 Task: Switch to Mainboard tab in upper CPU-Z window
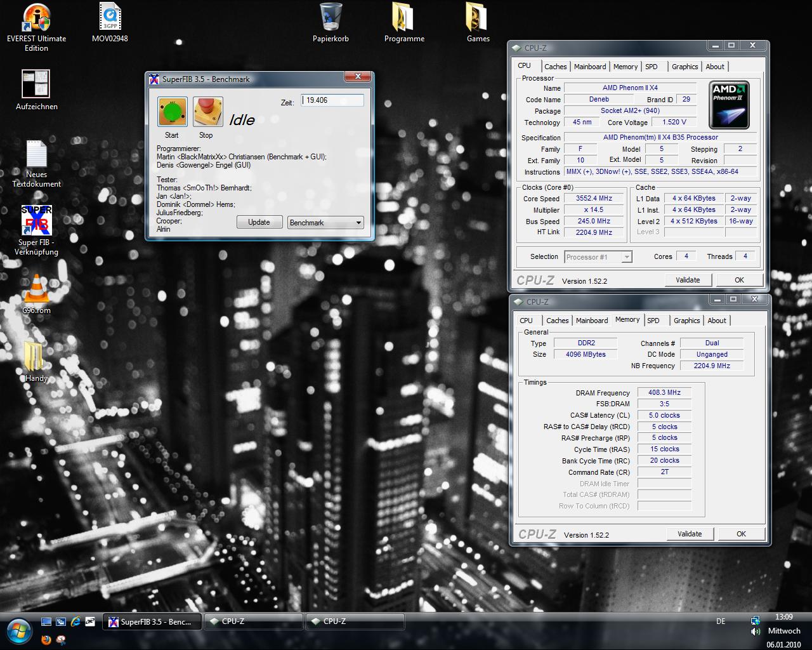coord(590,67)
